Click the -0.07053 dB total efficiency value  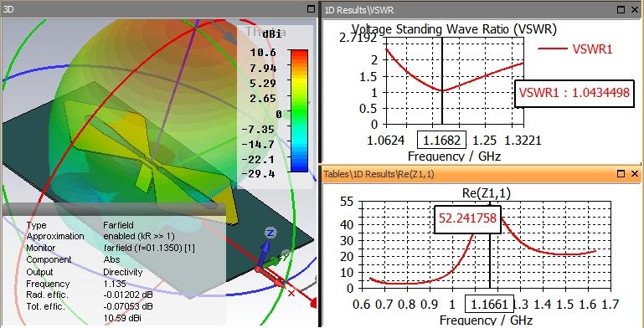(128, 306)
